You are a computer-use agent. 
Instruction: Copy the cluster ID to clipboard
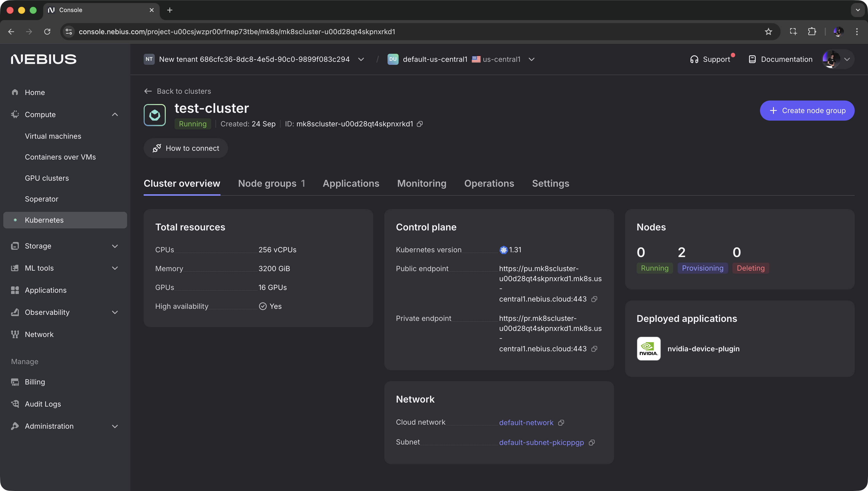[419, 124]
